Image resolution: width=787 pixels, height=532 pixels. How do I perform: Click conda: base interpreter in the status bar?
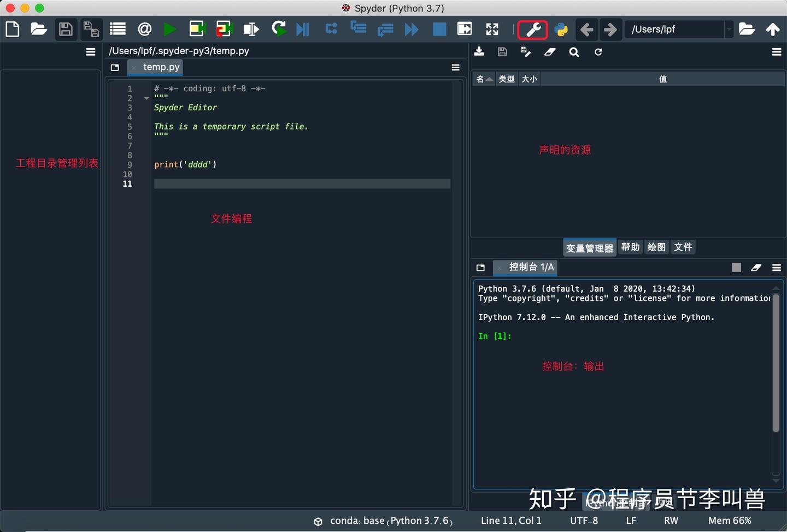click(383, 521)
